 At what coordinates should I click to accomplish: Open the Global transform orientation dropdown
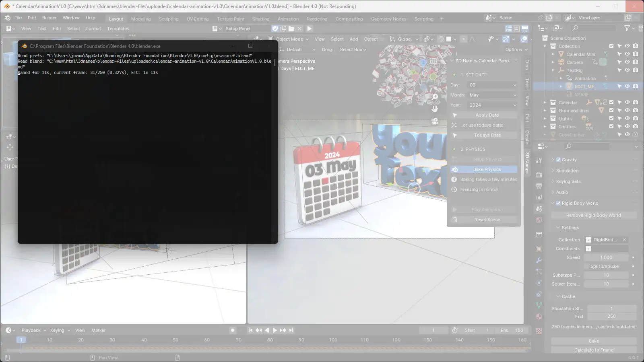(405, 39)
